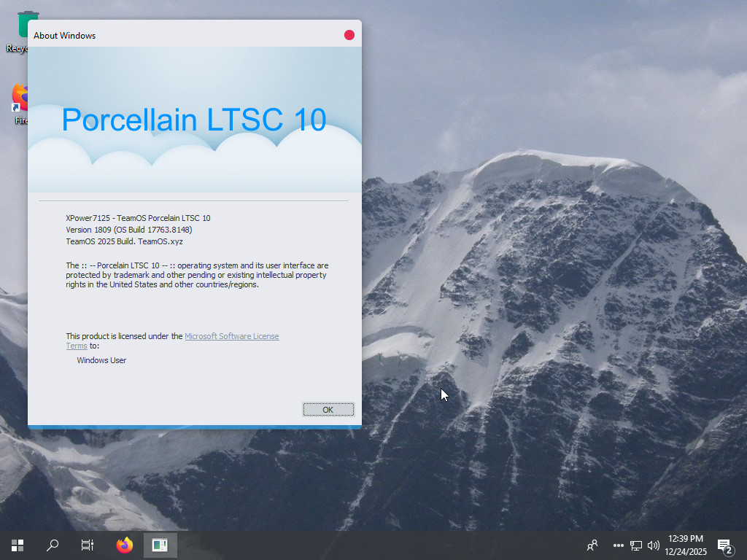Click the About Windows title bar
This screenshot has width=747, height=560.
tap(182, 35)
